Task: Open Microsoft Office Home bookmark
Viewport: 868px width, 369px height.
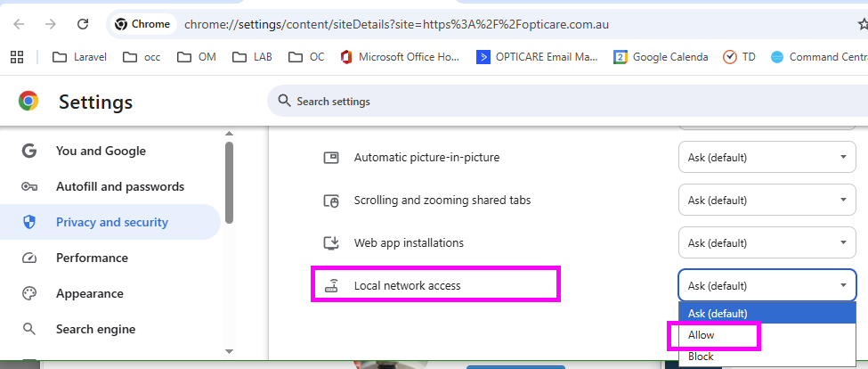Action: (x=399, y=57)
